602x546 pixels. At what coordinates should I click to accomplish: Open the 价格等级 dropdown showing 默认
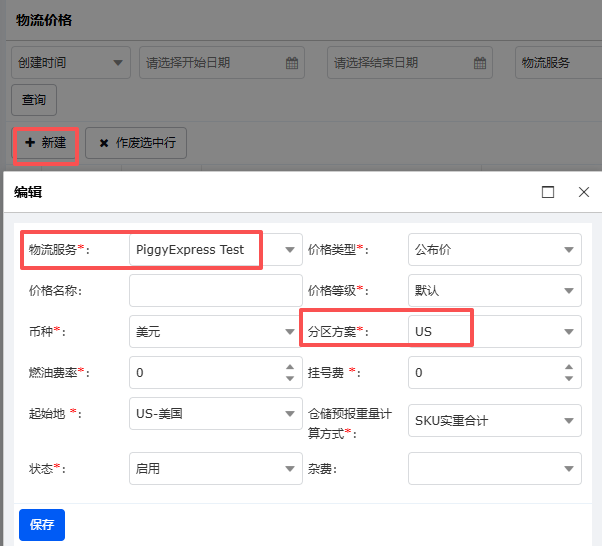(569, 291)
